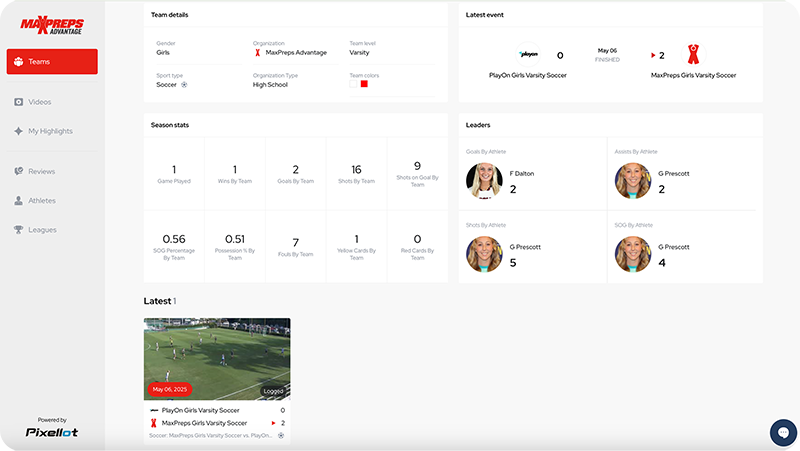Click the High School organization type value
Image resolution: width=800 pixels, height=451 pixels.
[x=270, y=85]
